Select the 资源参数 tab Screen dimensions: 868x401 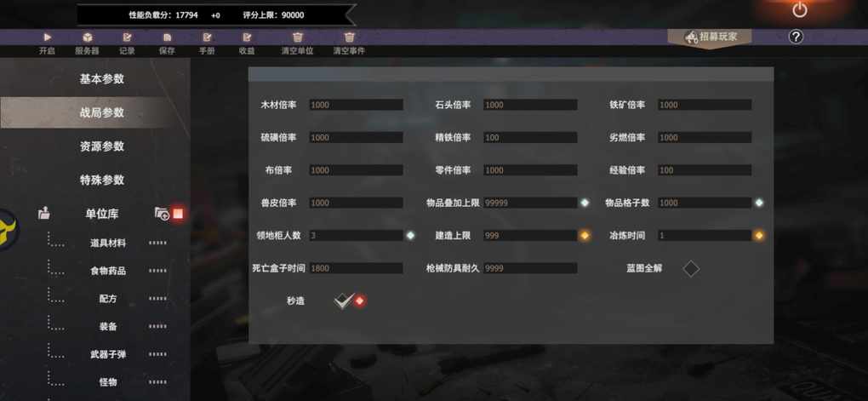[x=102, y=146]
